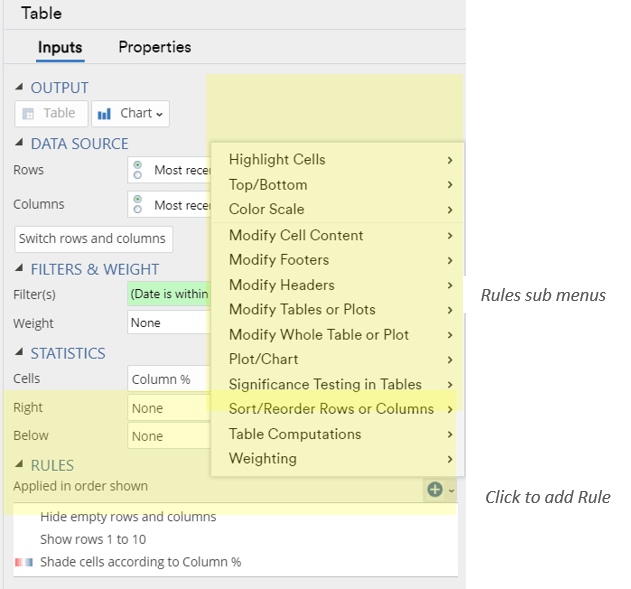Select the top radio button for Rows
Screen dimensions: 631x589
click(137, 165)
